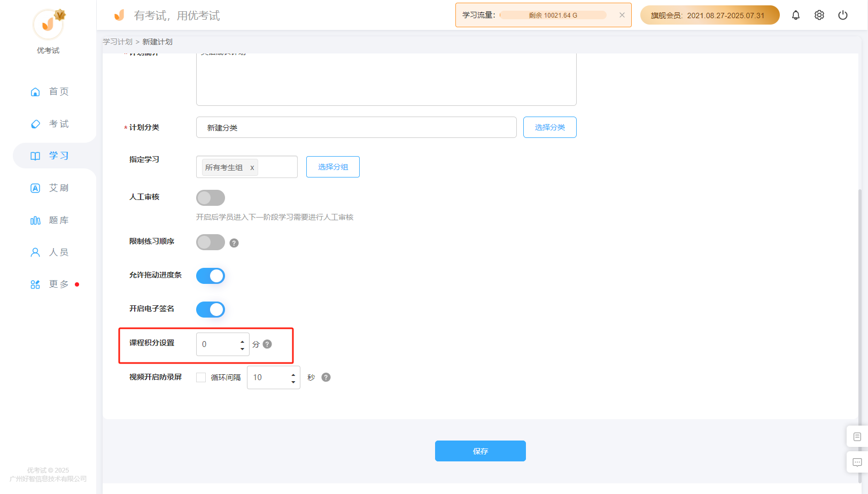Open the chat feedback icon at right edge
The image size is (868, 494).
857,462
